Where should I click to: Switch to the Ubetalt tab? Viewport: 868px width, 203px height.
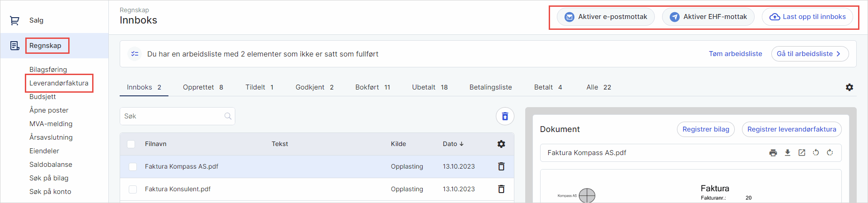tap(429, 87)
